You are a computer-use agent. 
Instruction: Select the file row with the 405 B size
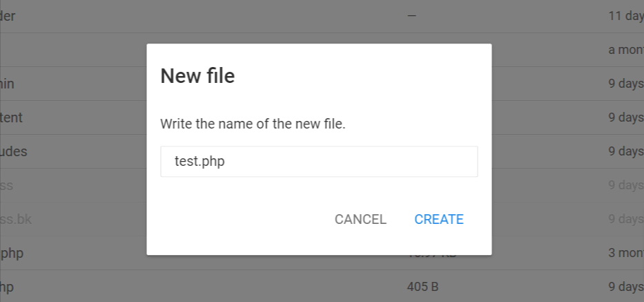7,286
